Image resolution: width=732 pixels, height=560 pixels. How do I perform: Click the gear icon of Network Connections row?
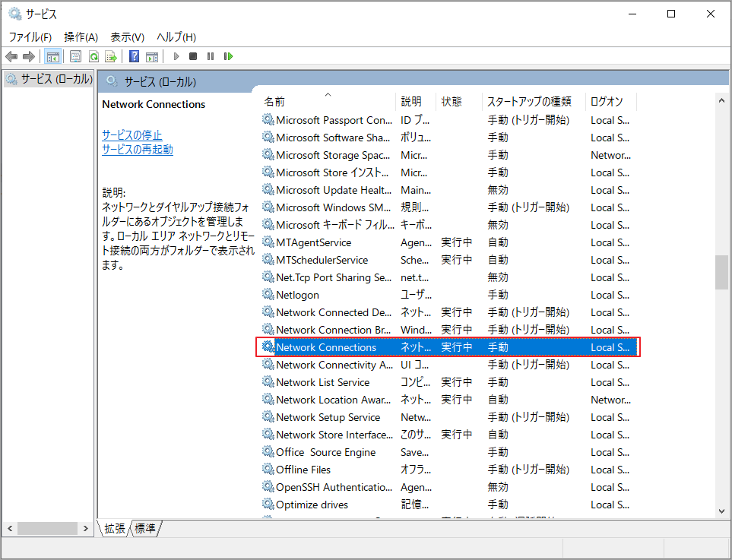coord(268,346)
